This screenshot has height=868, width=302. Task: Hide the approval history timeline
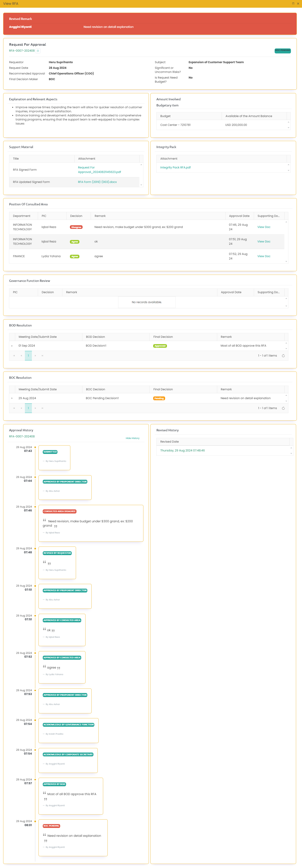tap(132, 438)
